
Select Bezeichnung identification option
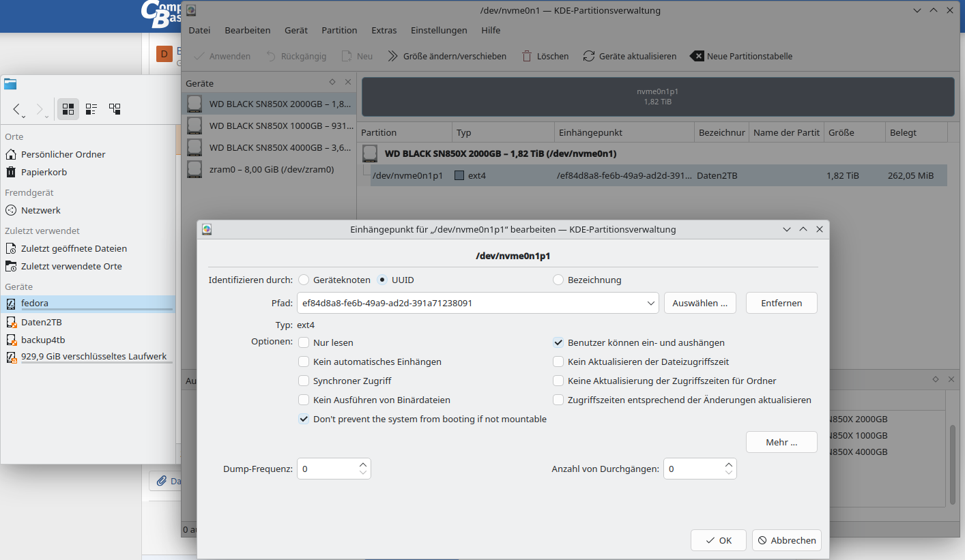[x=587, y=280]
